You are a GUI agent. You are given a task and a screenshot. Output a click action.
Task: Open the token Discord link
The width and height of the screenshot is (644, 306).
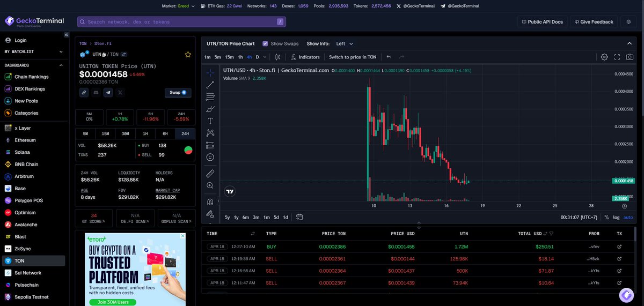pos(96,92)
